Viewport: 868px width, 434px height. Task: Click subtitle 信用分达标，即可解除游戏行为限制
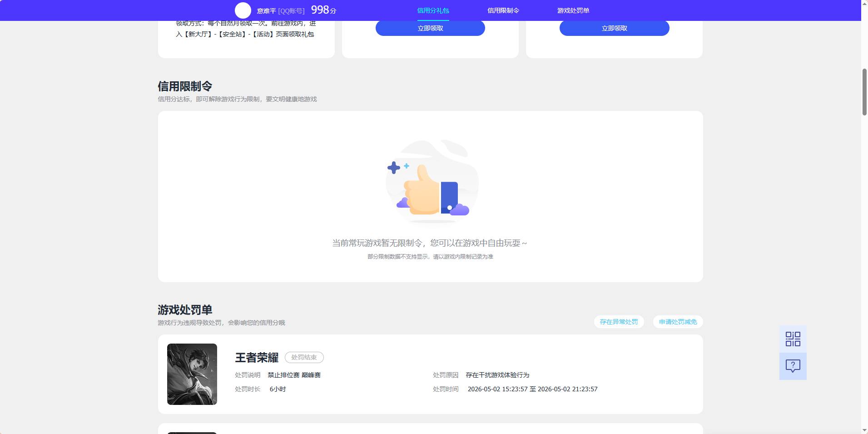click(237, 99)
